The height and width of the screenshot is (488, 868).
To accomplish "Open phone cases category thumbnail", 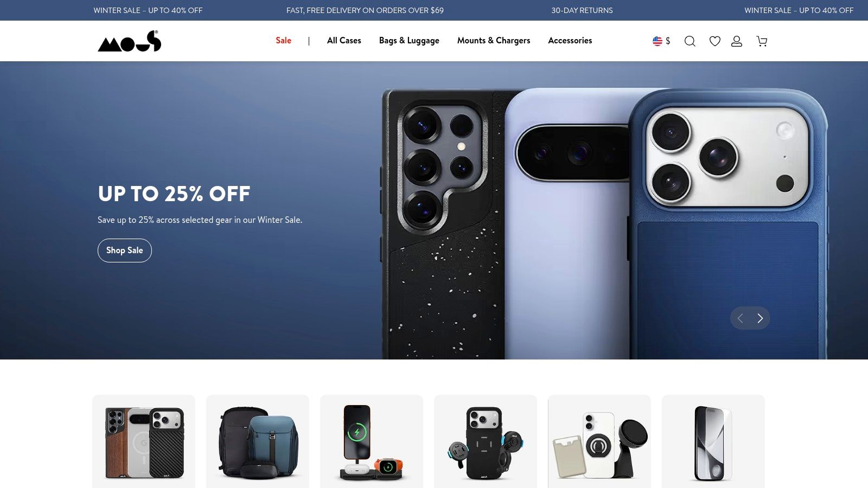I will [144, 441].
